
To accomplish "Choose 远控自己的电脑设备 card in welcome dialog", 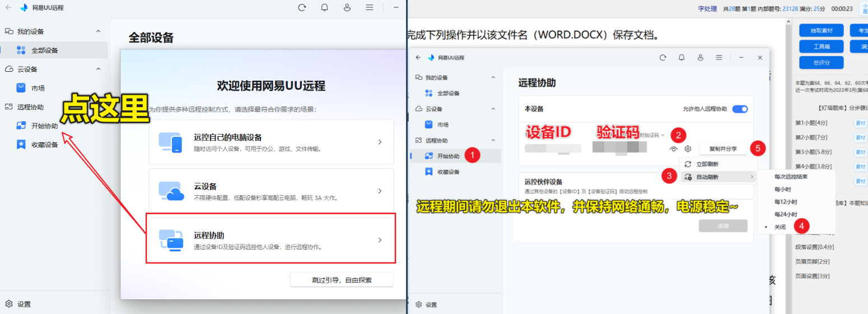I will tap(271, 142).
